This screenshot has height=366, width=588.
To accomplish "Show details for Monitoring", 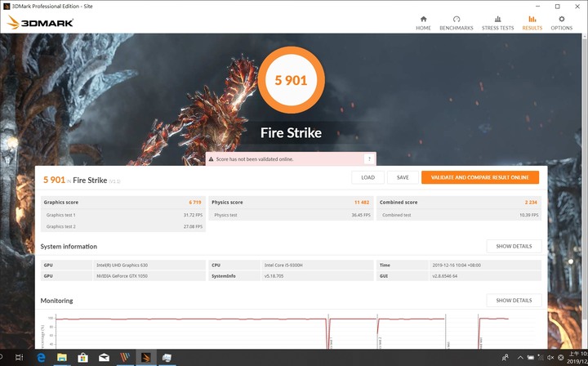I will click(x=514, y=300).
